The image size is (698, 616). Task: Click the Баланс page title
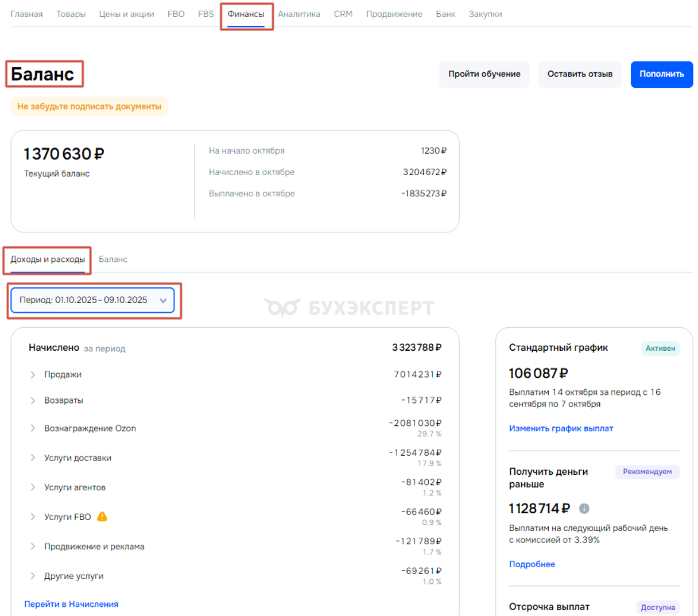click(x=42, y=74)
